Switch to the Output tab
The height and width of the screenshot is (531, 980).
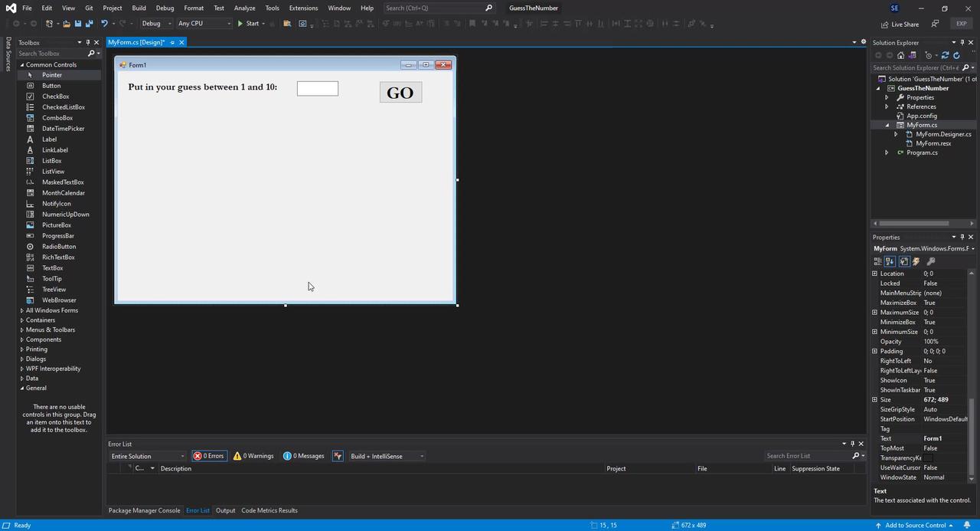coord(225,510)
